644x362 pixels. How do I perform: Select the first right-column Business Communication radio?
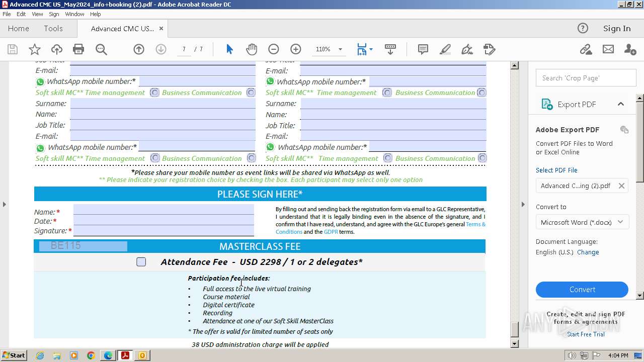click(x=481, y=93)
